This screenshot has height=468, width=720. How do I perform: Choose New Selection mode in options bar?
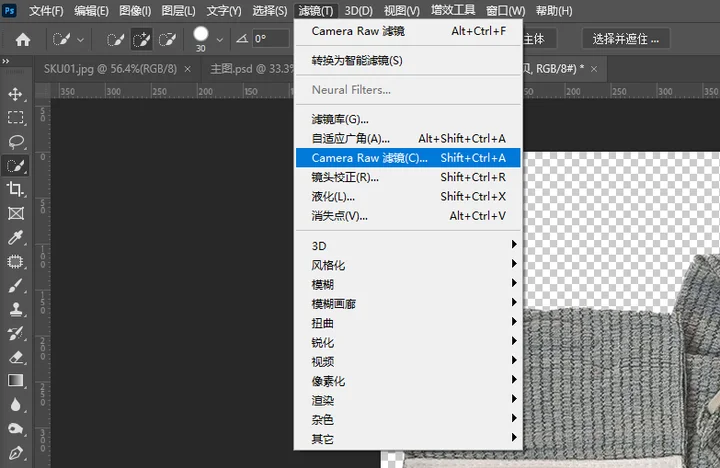(x=115, y=39)
